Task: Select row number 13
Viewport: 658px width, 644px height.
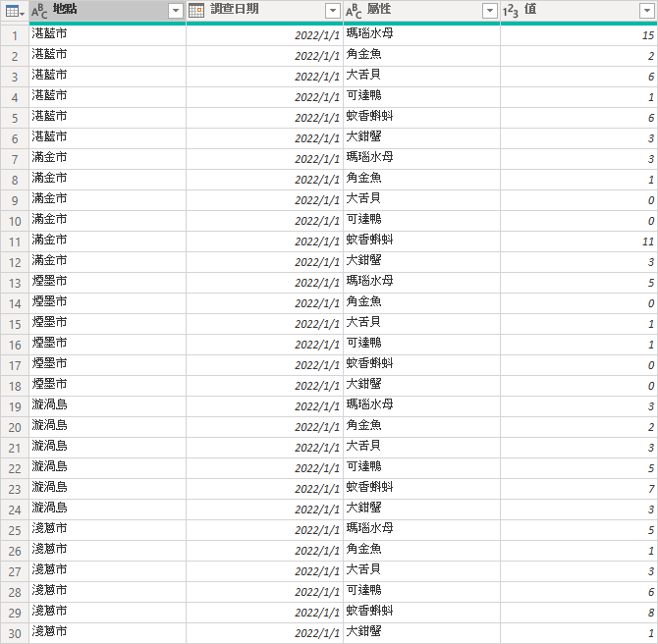Action: (15, 283)
